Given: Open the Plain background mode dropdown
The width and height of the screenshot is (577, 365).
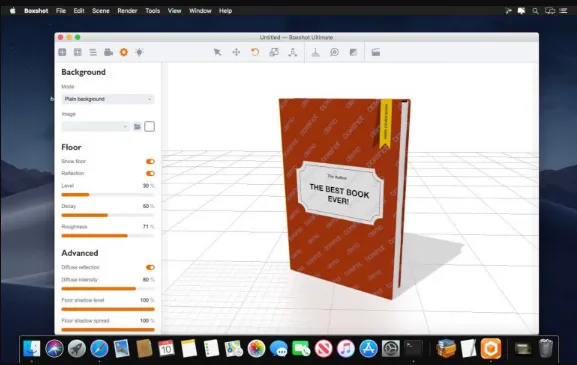Looking at the screenshot, I should 108,99.
